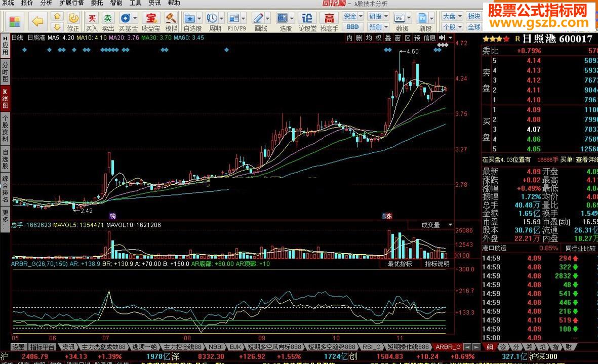598x364 pixels.
Task: Toggle the 预 forecast option
Action: pos(417,38)
